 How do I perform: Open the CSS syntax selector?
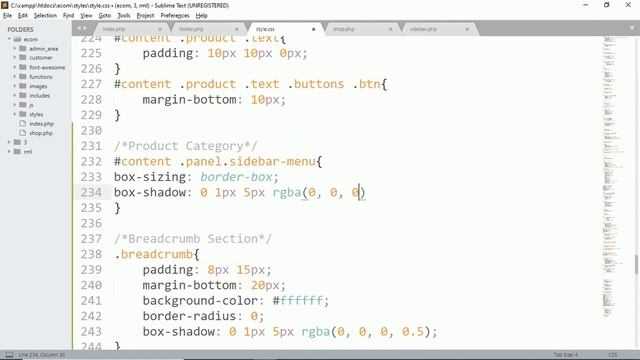tap(613, 355)
